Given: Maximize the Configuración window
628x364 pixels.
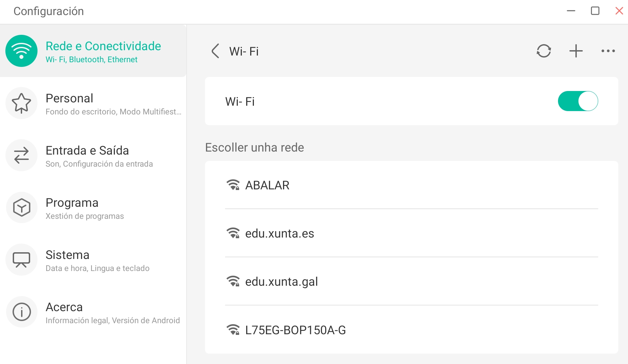Looking at the screenshot, I should point(595,11).
